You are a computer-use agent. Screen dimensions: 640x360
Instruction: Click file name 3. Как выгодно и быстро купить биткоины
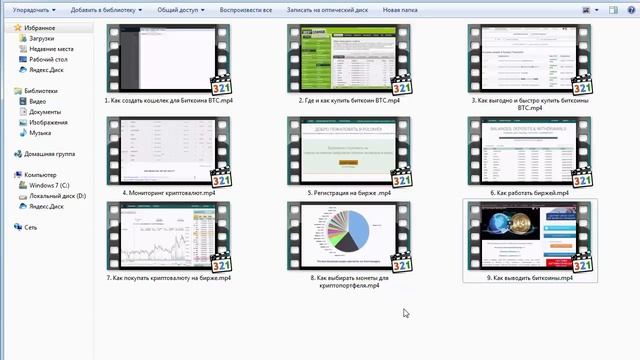coord(530,104)
